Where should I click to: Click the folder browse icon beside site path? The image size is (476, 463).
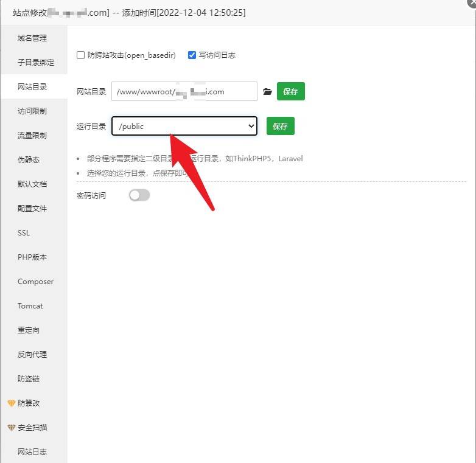coord(267,92)
